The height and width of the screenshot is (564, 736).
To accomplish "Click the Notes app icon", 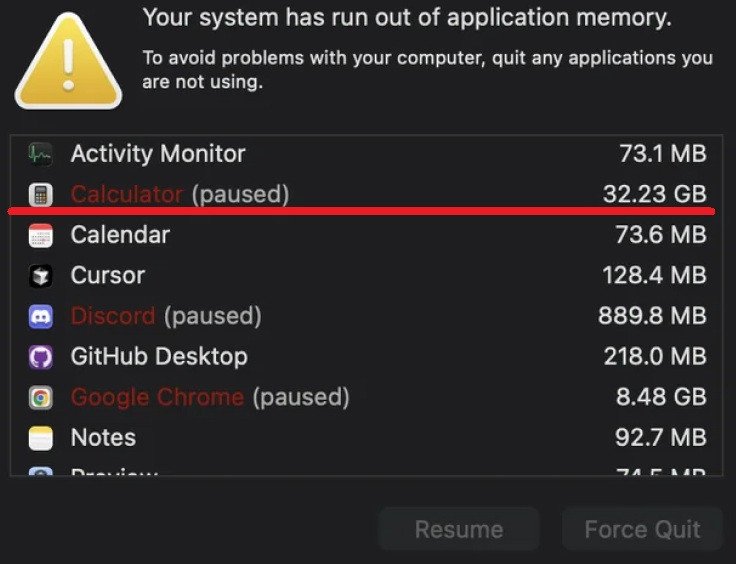I will [x=40, y=438].
